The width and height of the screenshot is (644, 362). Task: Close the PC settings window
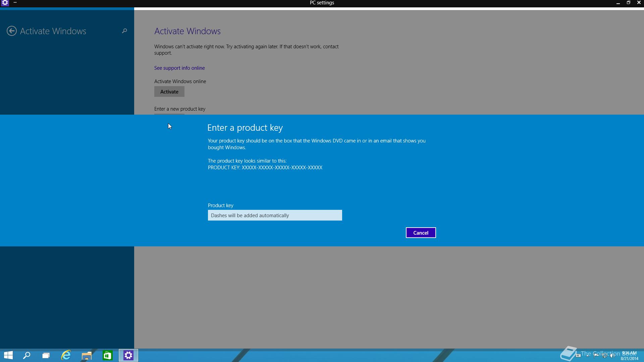coord(639,3)
